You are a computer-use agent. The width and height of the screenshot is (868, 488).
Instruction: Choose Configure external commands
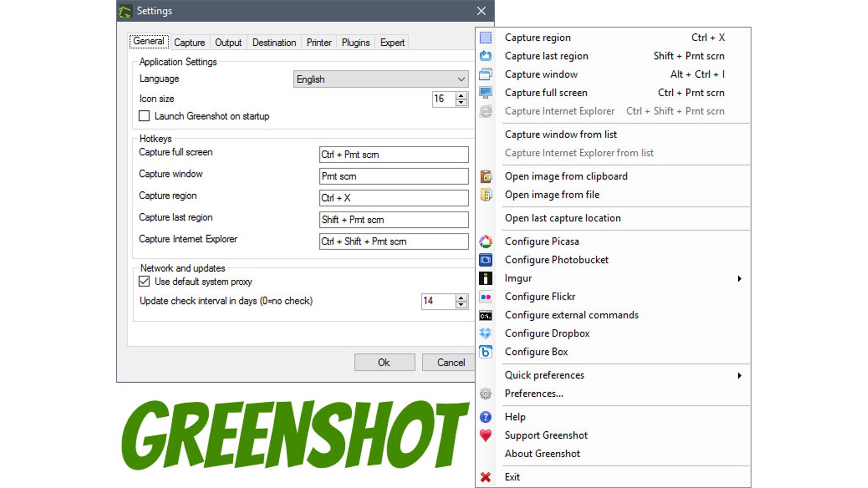(613, 315)
